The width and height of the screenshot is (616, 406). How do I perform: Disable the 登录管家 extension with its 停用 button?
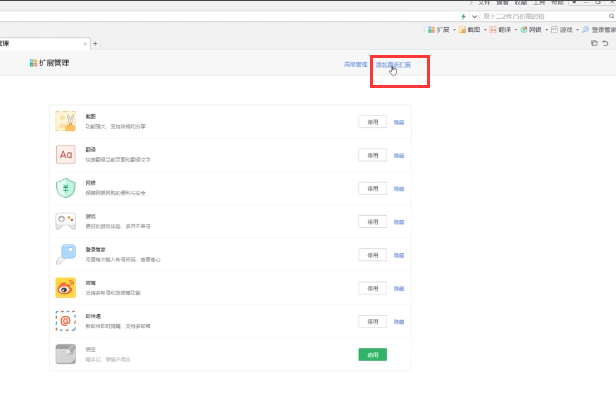[x=372, y=255]
